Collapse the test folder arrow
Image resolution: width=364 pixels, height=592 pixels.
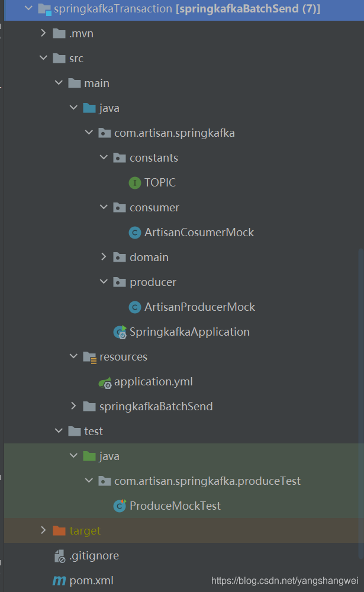[58, 432]
